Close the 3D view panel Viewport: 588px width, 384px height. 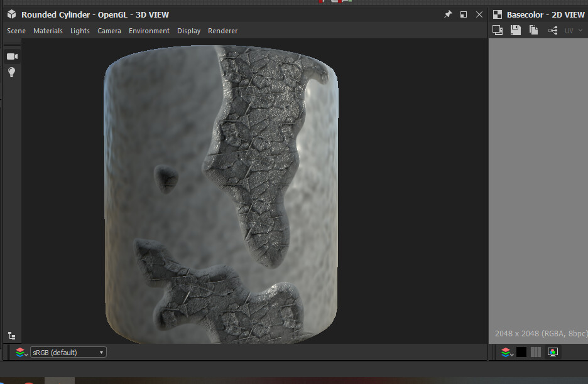click(479, 14)
